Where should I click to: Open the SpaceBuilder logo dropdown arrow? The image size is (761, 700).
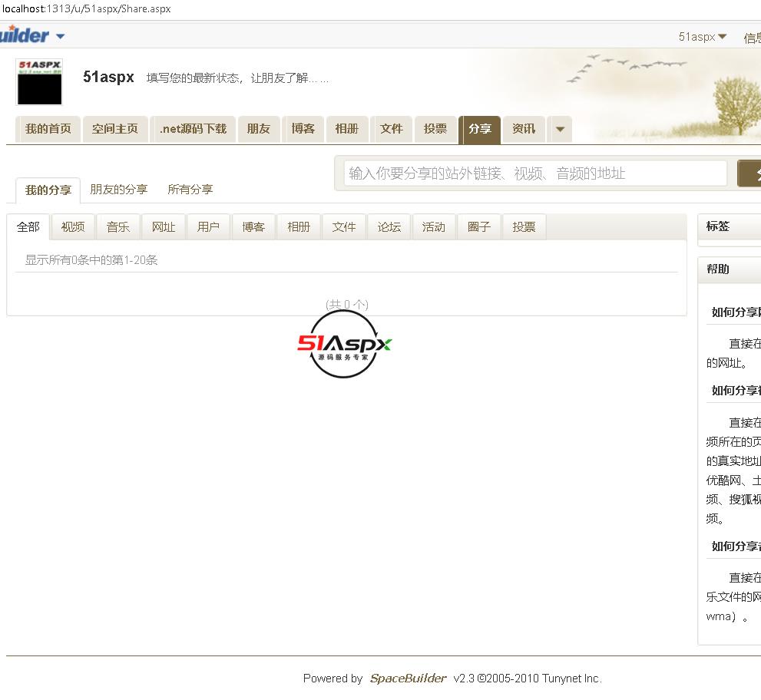(60, 36)
